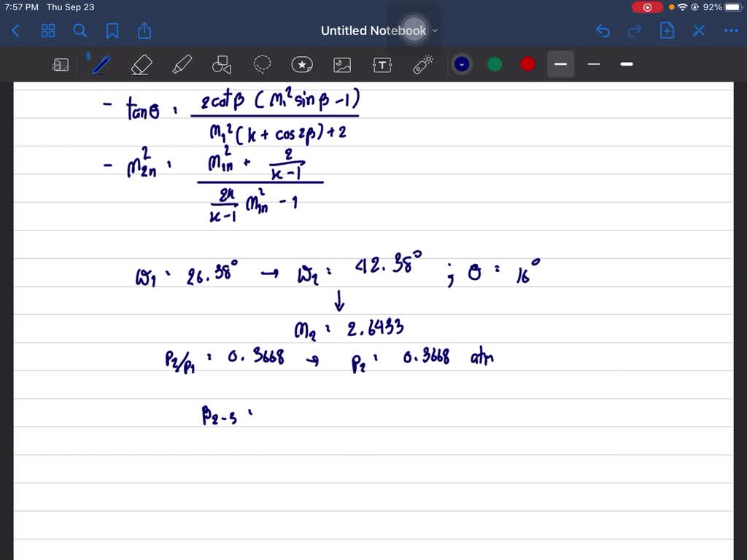Open the add page menu
This screenshot has height=560, width=747.
(x=667, y=31)
